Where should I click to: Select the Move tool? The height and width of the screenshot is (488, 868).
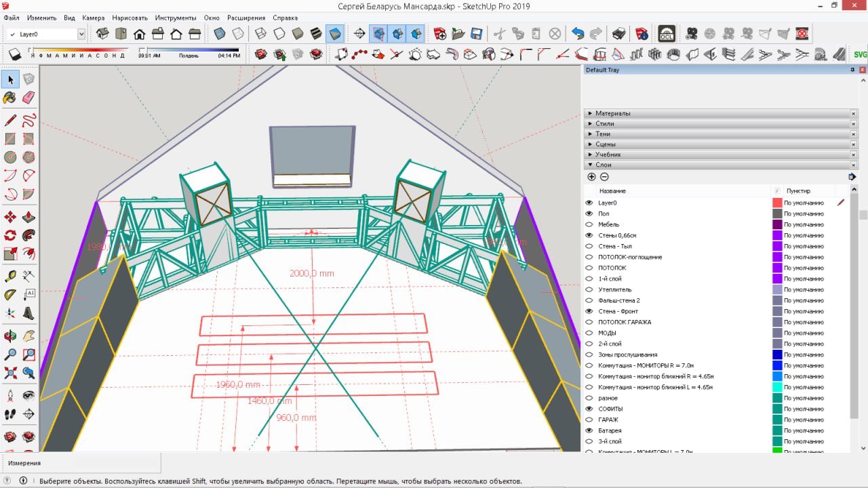pos(10,217)
